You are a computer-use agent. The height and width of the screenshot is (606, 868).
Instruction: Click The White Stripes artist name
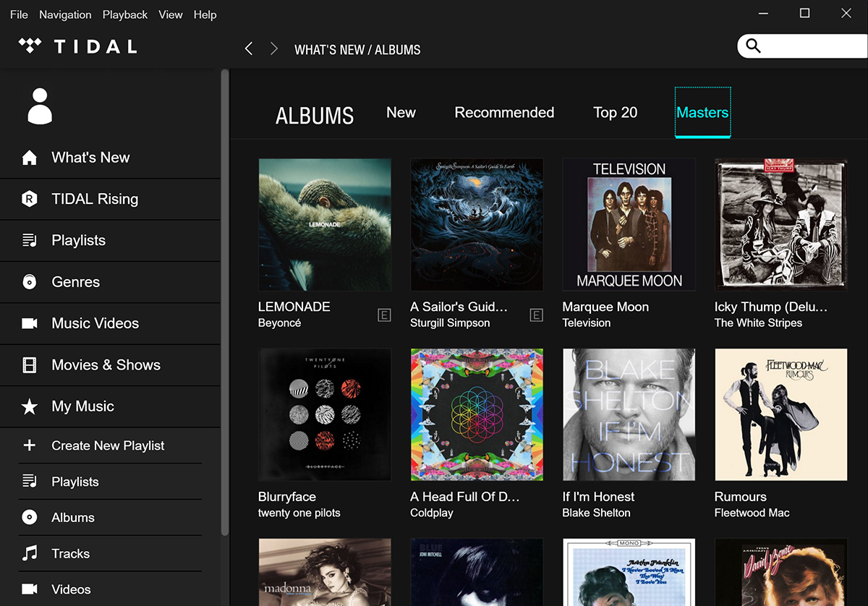click(x=758, y=323)
